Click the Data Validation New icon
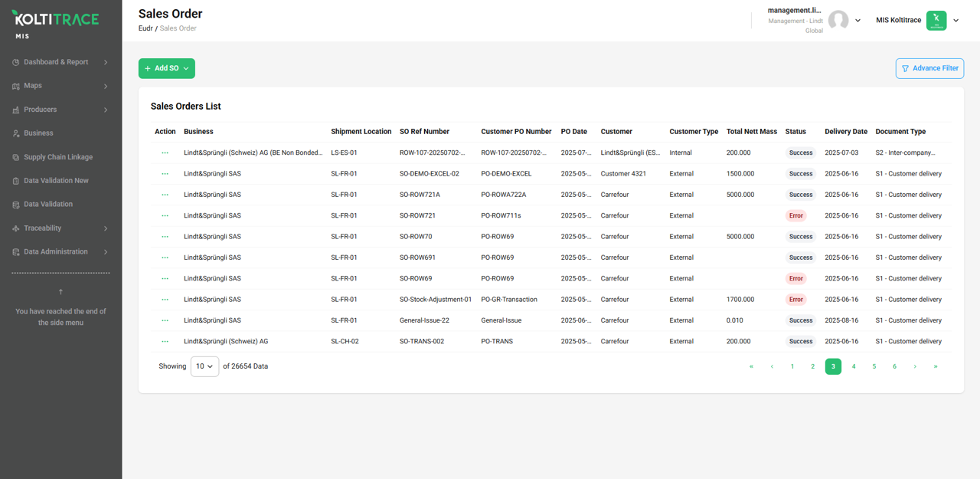This screenshot has height=479, width=980. click(16, 181)
